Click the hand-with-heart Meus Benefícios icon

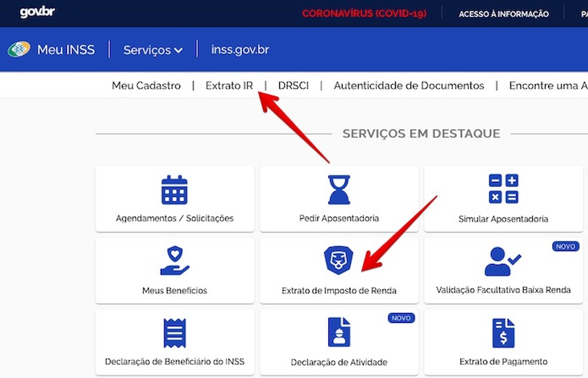[x=174, y=261]
